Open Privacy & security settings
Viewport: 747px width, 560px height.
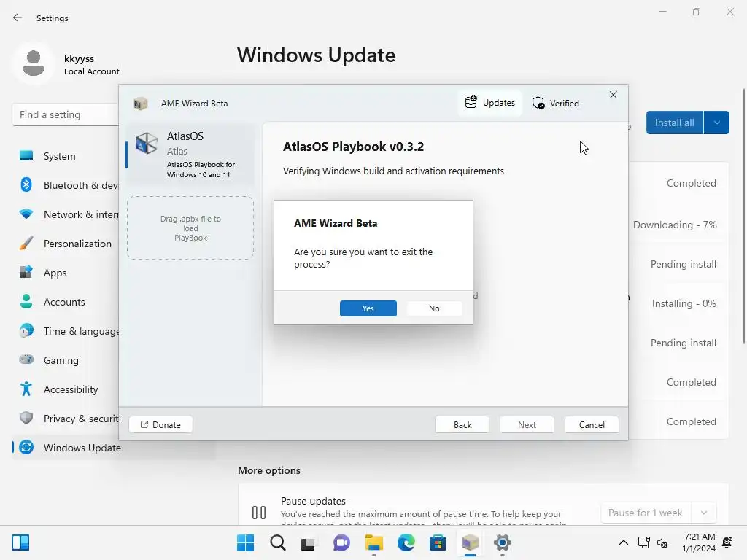(x=66, y=419)
